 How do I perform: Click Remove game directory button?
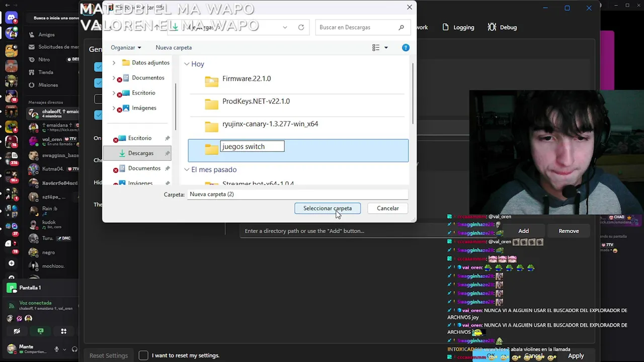coord(569,231)
